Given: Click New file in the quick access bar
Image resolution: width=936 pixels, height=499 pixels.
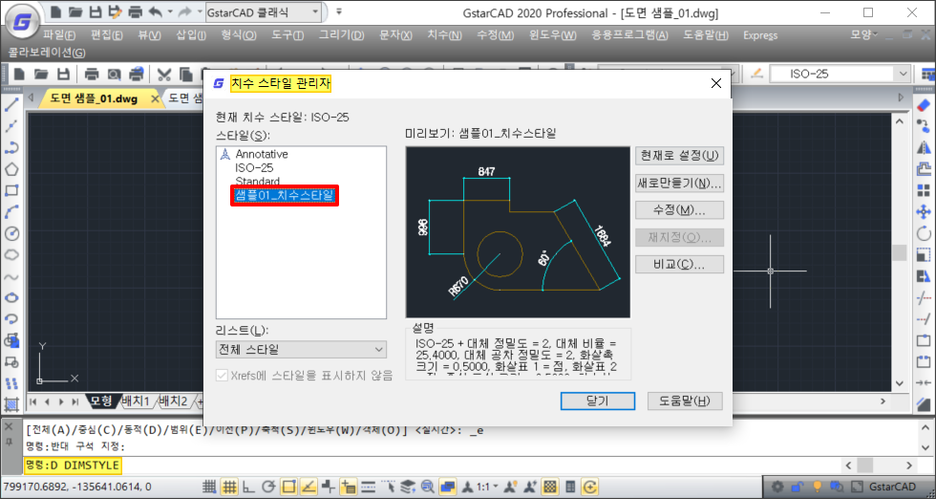Looking at the screenshot, I should [x=56, y=12].
